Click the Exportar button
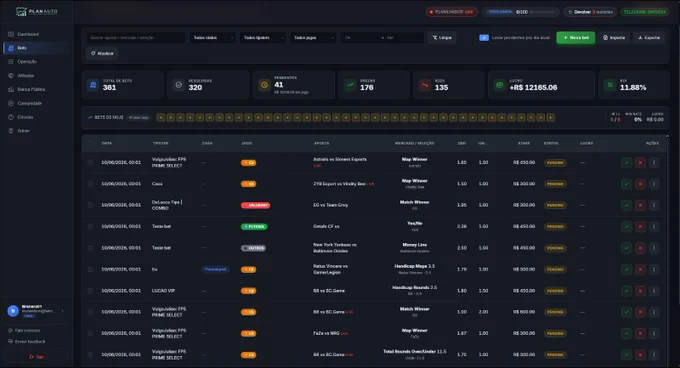The height and width of the screenshot is (368, 680). (649, 38)
